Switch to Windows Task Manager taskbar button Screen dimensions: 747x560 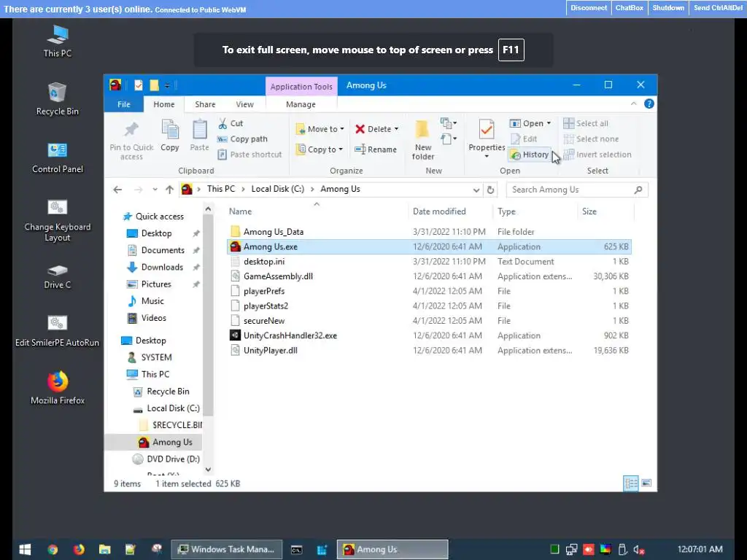(x=227, y=549)
